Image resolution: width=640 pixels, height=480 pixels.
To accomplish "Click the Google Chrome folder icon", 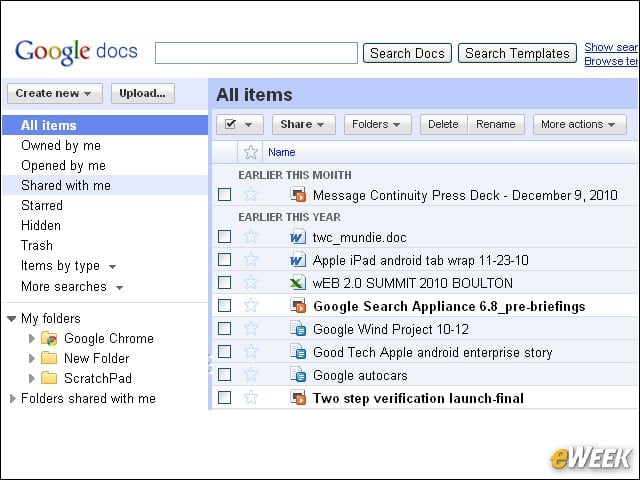I will (49, 338).
